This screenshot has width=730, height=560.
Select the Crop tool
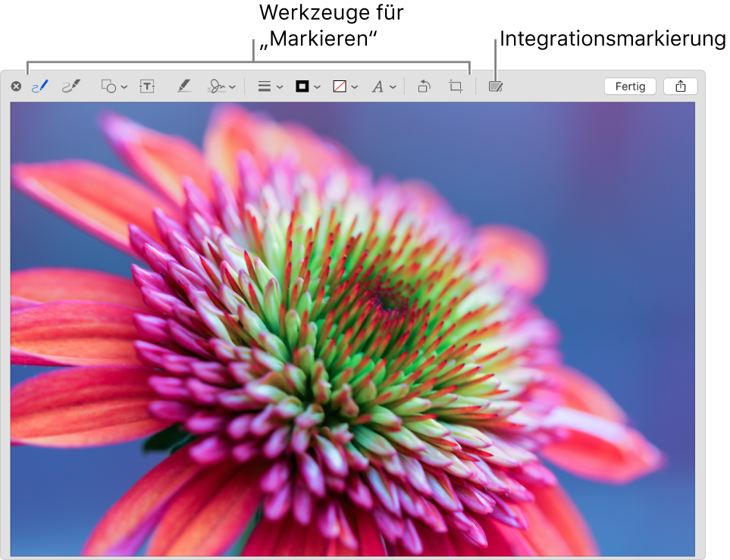tap(456, 86)
